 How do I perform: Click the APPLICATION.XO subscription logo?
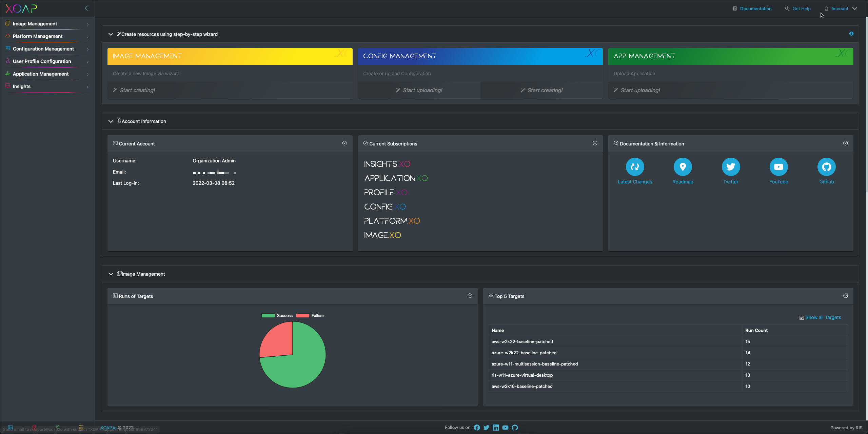(x=396, y=178)
